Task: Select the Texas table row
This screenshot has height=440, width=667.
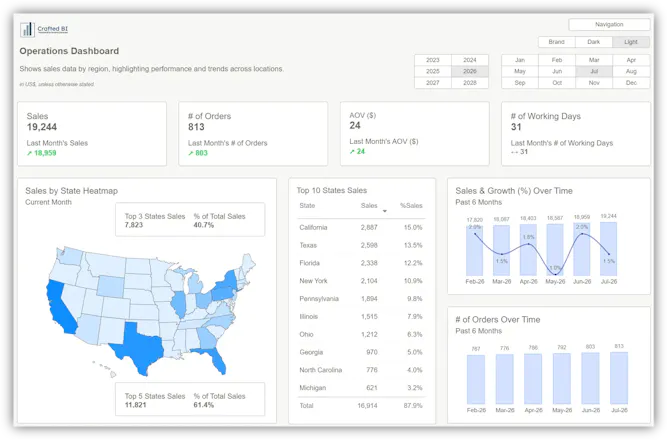Action: click(x=361, y=246)
